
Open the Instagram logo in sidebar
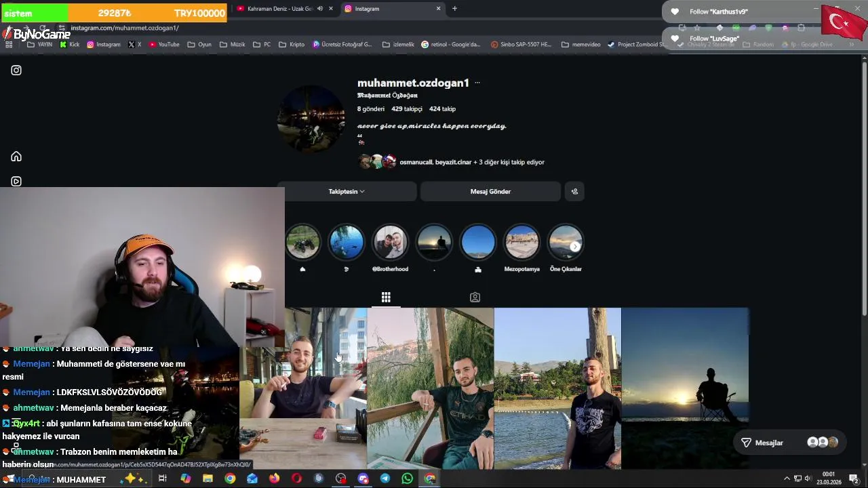(16, 70)
